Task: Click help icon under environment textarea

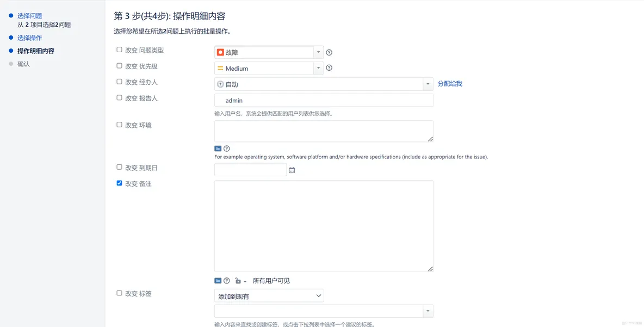Action: click(x=226, y=149)
